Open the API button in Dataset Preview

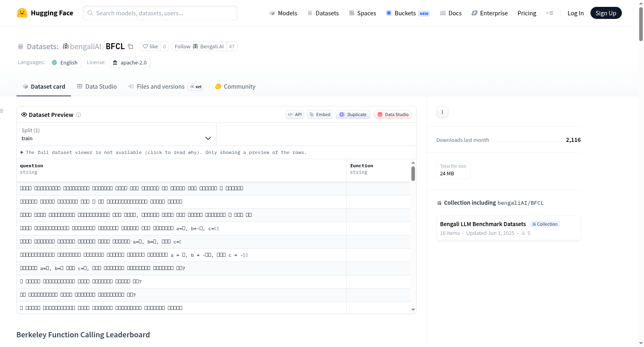pos(295,114)
